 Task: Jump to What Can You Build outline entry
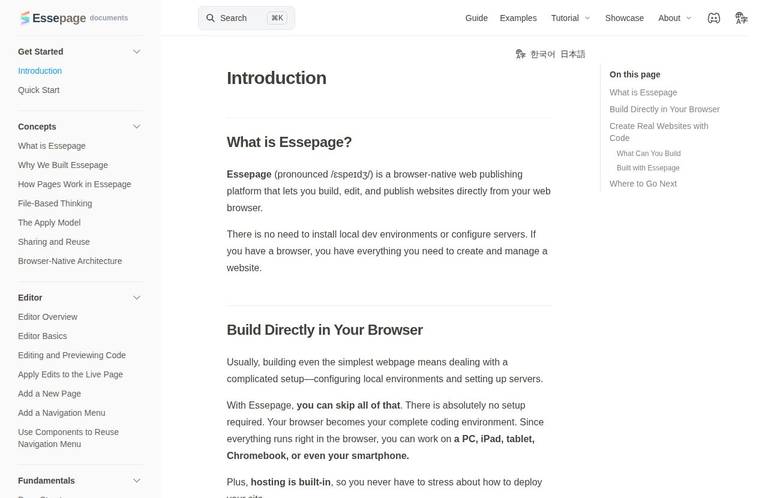[x=648, y=153]
